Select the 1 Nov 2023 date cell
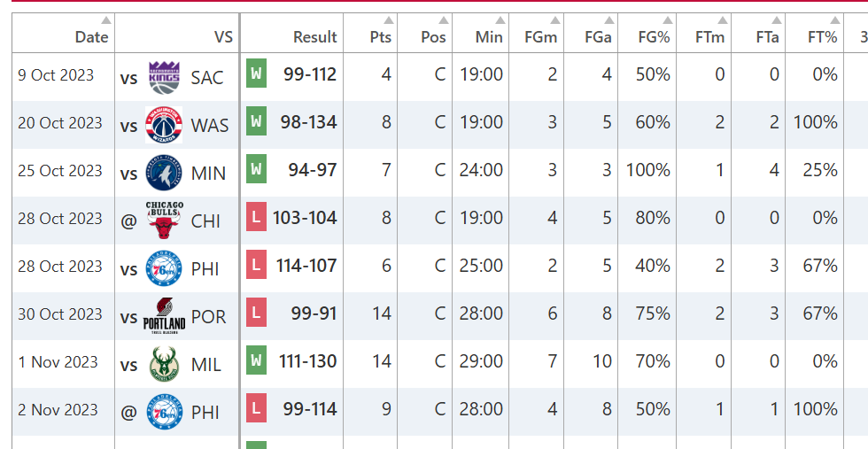Image resolution: width=868 pixels, height=449 pixels. click(59, 362)
